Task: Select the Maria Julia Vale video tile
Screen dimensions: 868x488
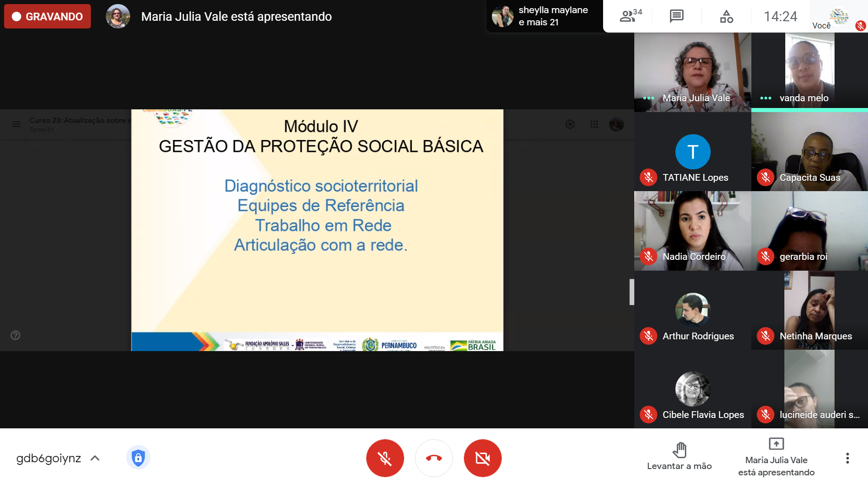Action: (x=692, y=72)
